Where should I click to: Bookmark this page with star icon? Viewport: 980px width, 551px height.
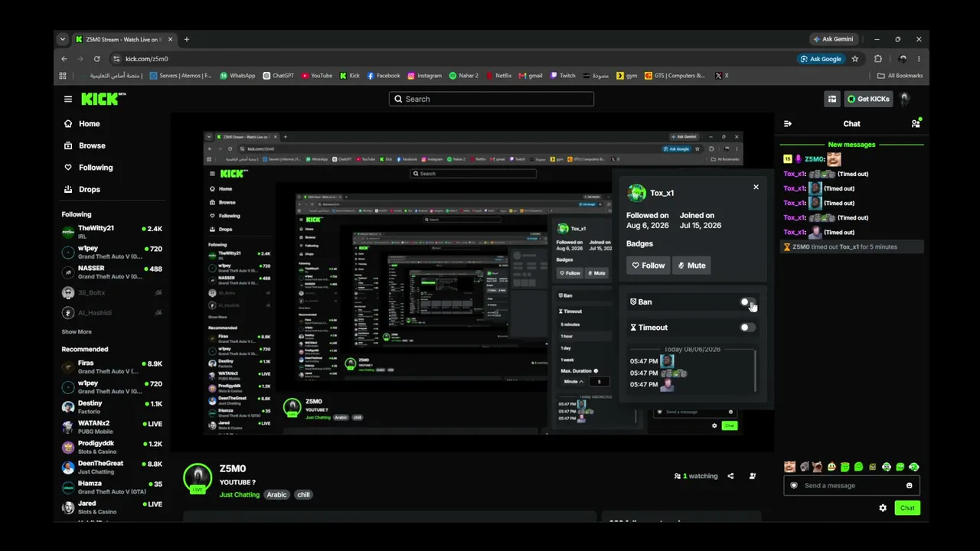click(855, 59)
